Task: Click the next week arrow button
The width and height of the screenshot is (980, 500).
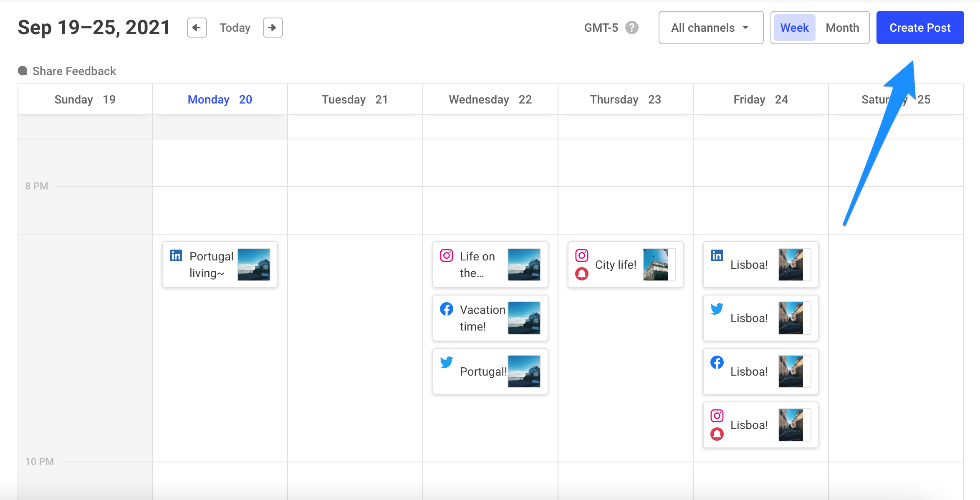Action: pyautogui.click(x=273, y=28)
